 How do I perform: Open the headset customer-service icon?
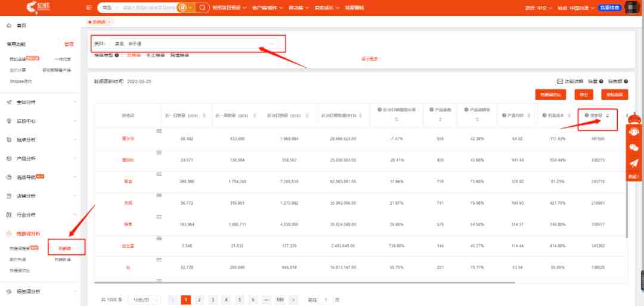634,132
